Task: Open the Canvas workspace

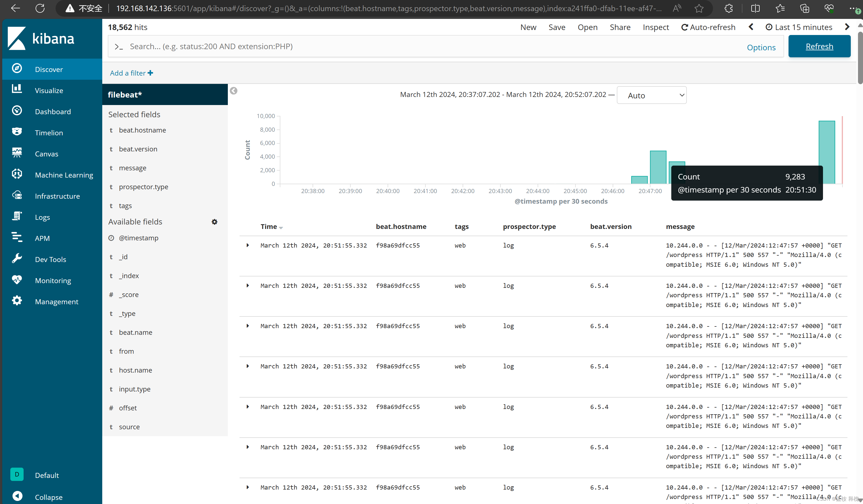Action: coord(46,153)
